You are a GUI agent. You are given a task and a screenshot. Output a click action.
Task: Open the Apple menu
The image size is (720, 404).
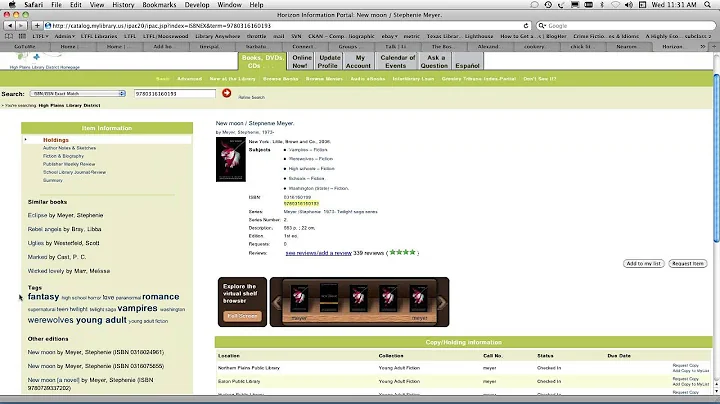pos(12,5)
